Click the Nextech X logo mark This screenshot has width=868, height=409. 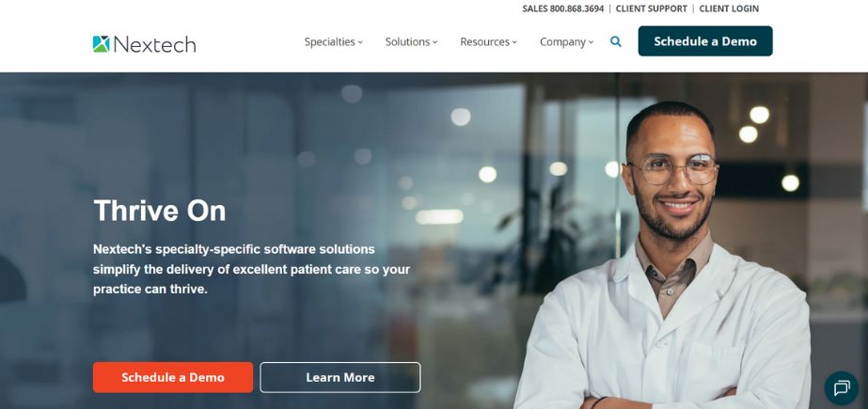click(x=102, y=44)
